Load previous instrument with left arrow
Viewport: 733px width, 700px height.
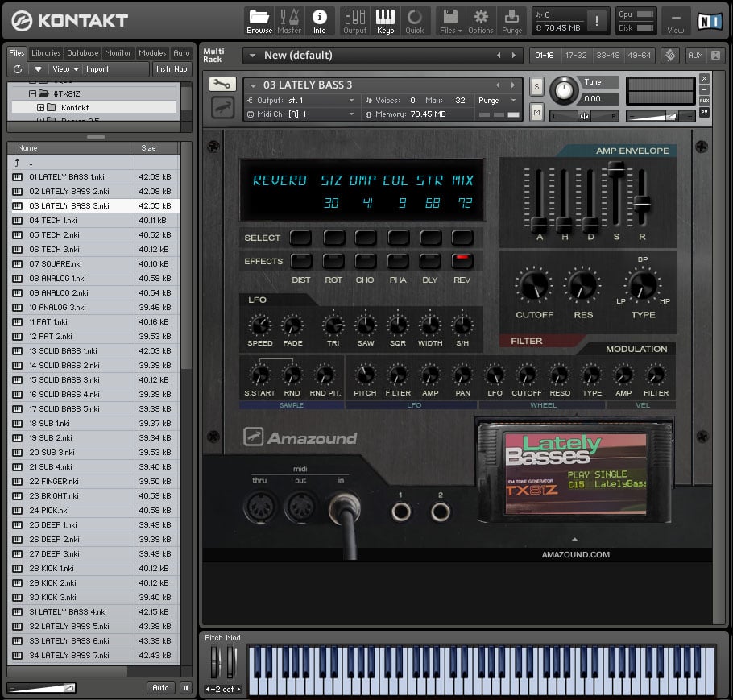click(x=498, y=85)
